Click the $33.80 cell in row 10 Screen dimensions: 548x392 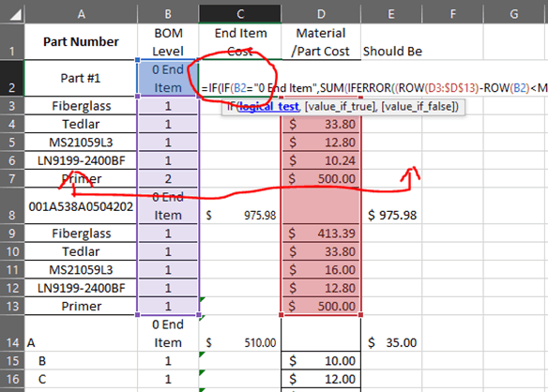point(321,251)
